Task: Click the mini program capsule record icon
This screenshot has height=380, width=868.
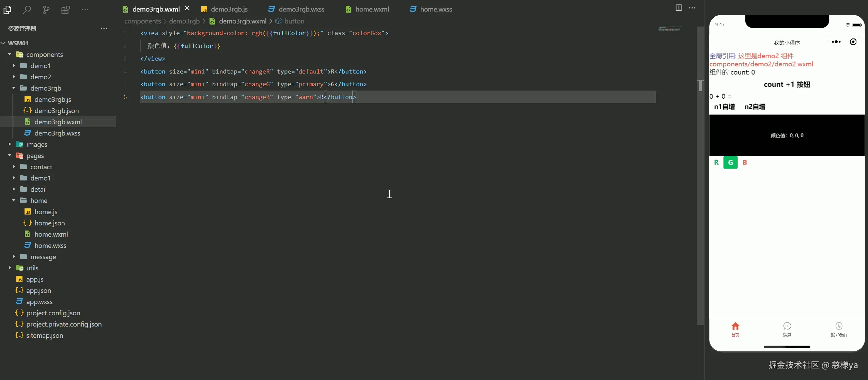Action: [x=853, y=42]
